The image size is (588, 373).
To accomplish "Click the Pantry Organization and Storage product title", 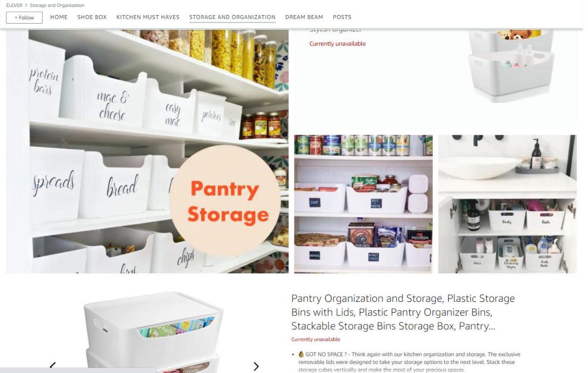I will 403,312.
